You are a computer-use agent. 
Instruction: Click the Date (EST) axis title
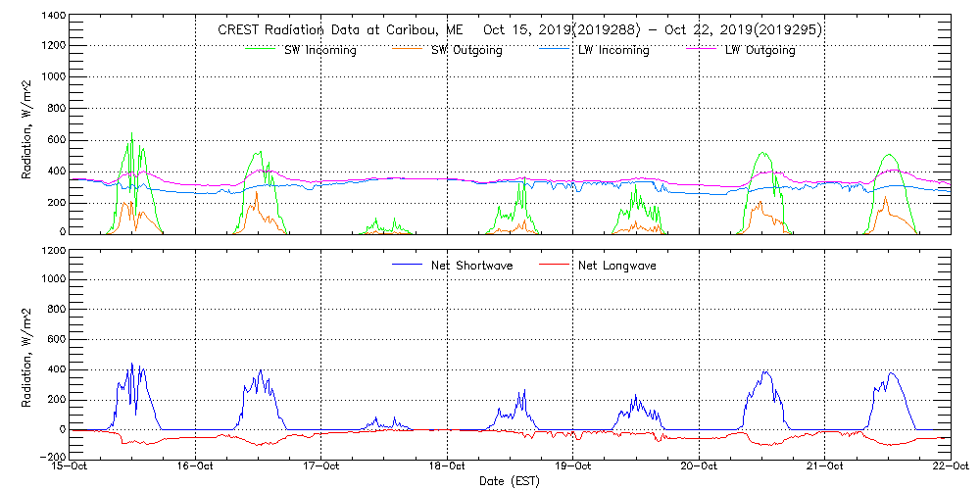coord(510,481)
